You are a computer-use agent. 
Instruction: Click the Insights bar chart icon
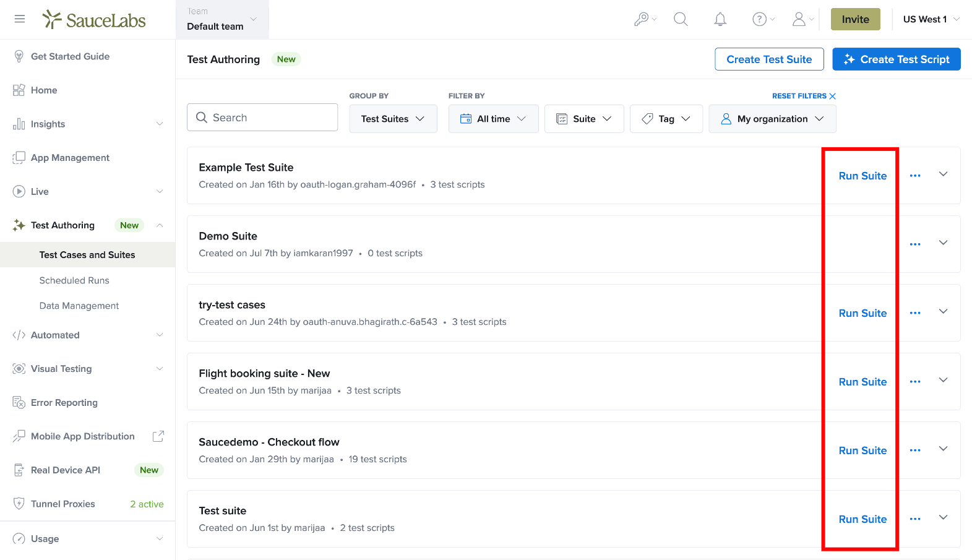tap(19, 124)
